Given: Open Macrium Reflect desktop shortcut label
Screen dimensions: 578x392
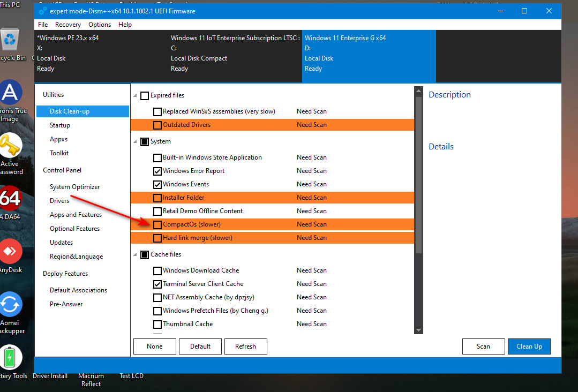Looking at the screenshot, I should click(91, 380).
